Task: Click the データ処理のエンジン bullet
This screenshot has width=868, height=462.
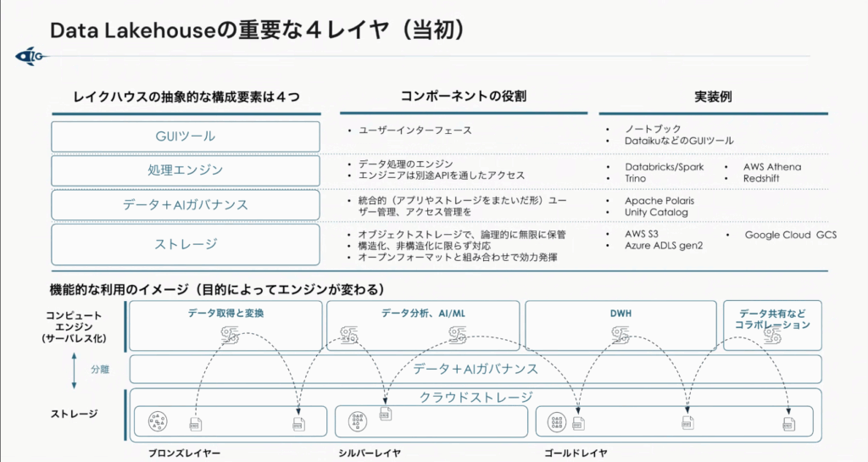Action: [x=406, y=164]
